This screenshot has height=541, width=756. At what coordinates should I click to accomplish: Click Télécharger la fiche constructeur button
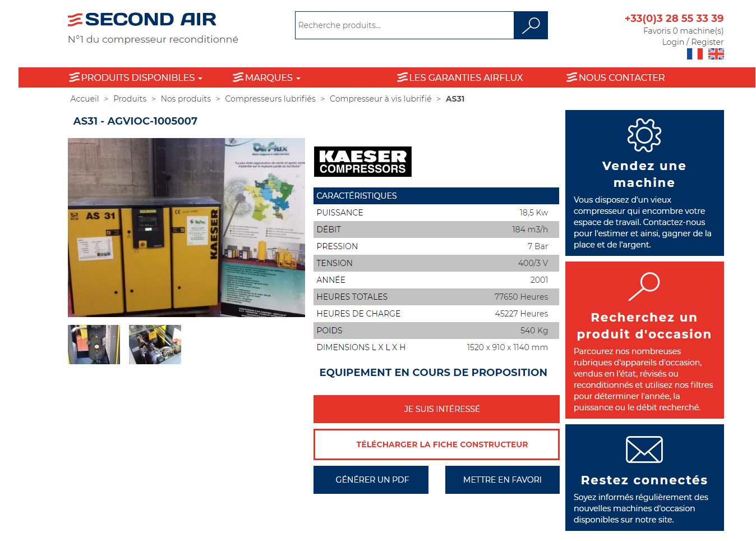click(436, 444)
